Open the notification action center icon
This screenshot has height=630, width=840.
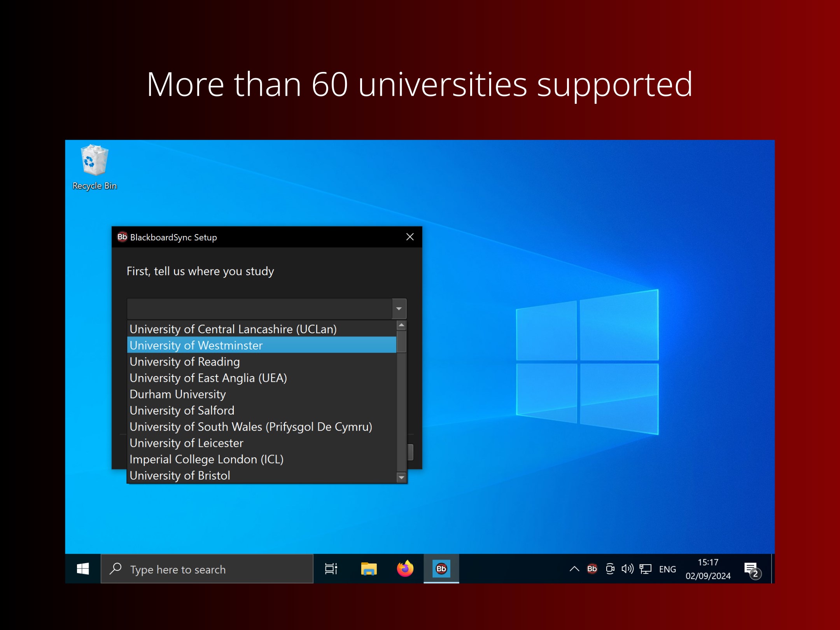(x=752, y=570)
